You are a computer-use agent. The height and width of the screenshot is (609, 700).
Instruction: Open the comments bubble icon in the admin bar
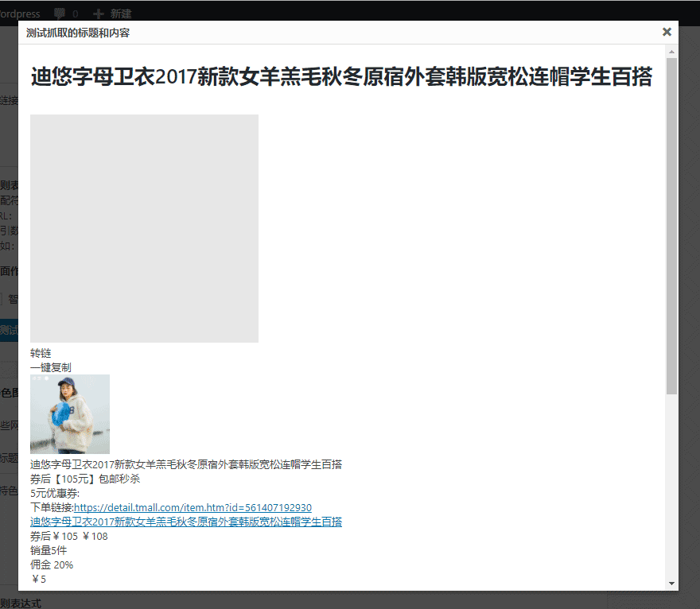(x=60, y=14)
